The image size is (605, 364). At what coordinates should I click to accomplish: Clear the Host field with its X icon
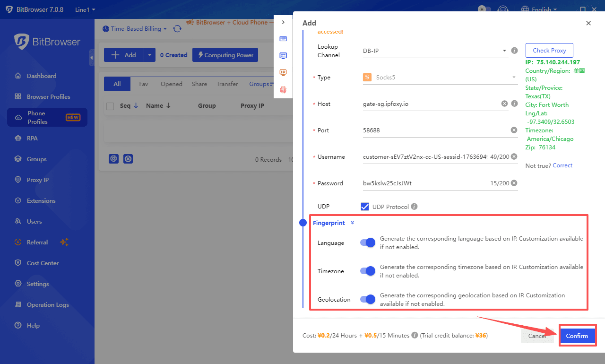click(x=504, y=104)
